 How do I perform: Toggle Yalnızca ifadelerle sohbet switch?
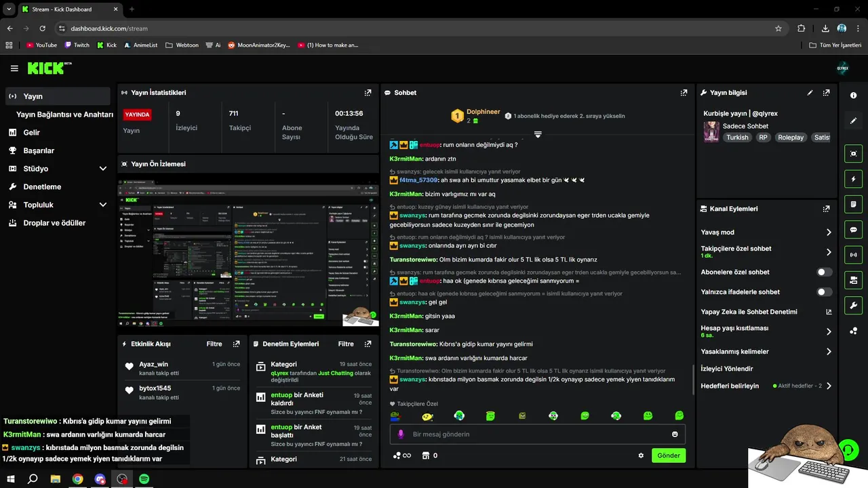[825, 292]
